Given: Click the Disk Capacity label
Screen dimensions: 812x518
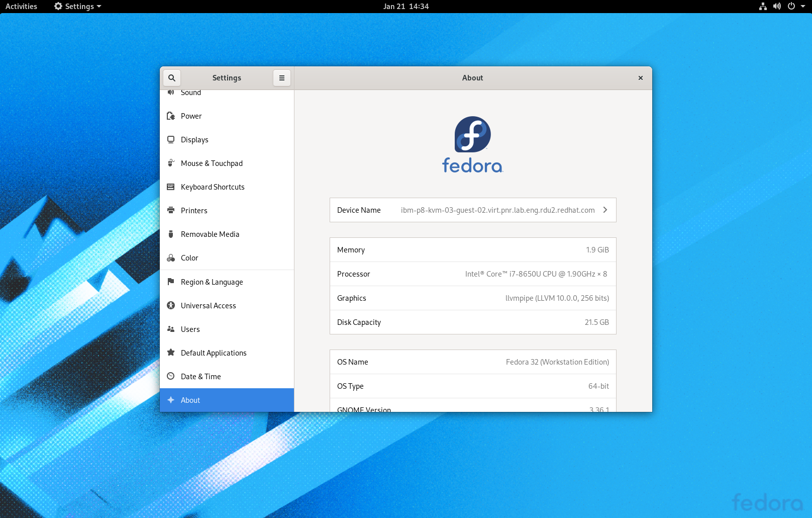Looking at the screenshot, I should [359, 322].
